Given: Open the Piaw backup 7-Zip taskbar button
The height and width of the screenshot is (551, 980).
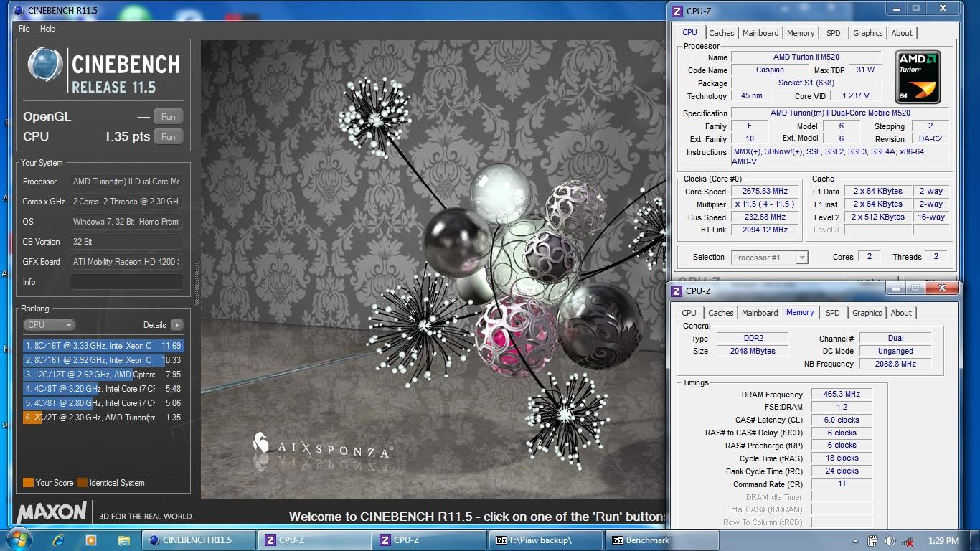Looking at the screenshot, I should click(x=546, y=540).
